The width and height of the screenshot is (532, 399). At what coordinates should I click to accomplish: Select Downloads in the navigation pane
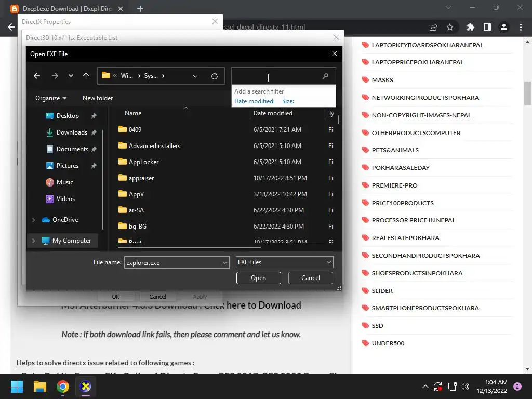72,132
